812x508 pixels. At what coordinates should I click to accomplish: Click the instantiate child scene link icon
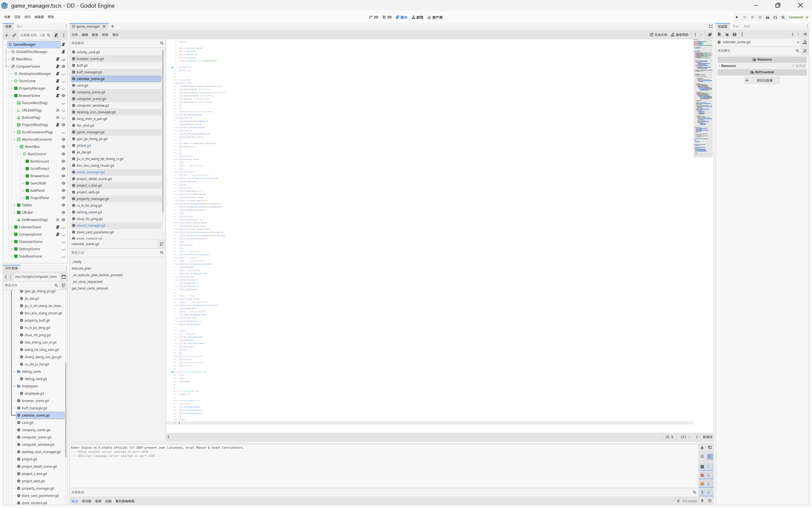click(x=14, y=36)
